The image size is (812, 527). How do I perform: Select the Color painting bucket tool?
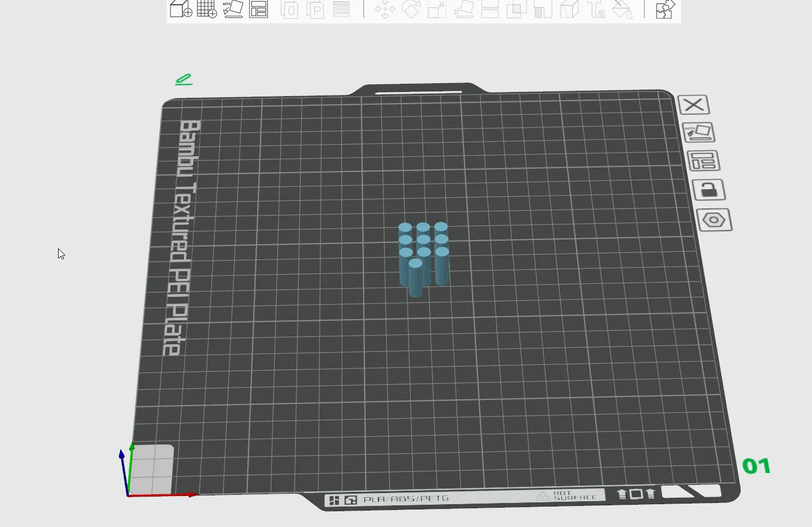(622, 9)
